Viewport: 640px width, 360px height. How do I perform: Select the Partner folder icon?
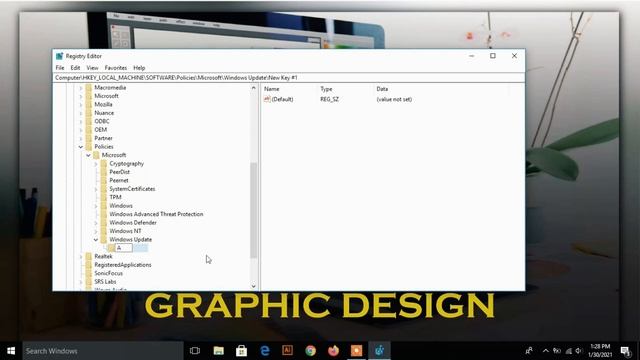click(x=89, y=138)
